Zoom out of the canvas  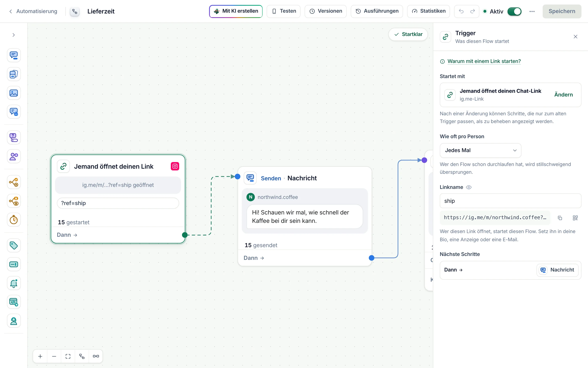click(54, 356)
